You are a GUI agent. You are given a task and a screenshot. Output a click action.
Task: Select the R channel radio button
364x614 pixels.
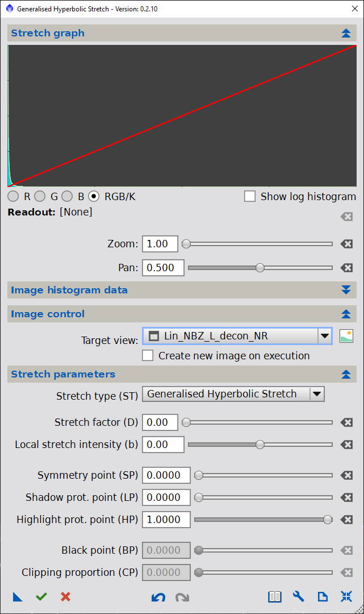tap(13, 197)
